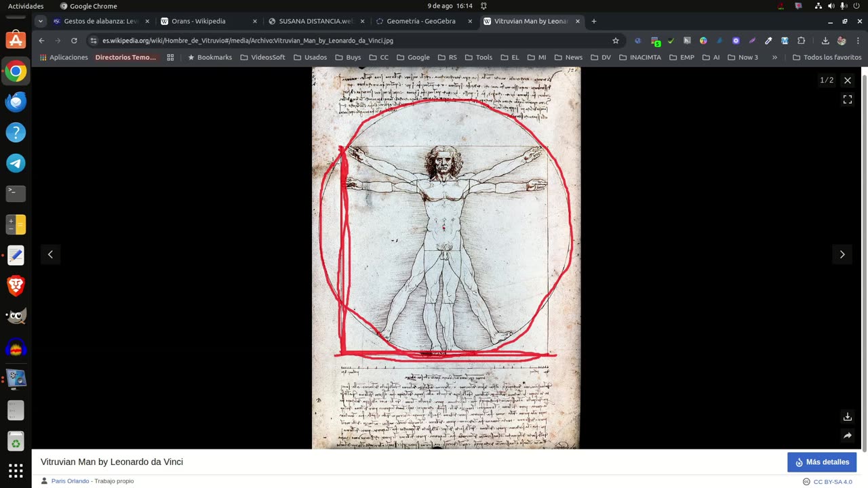Image resolution: width=868 pixels, height=488 pixels.
Task: Open the Bookmarks folder in bookmarks bar
Action: coord(210,58)
